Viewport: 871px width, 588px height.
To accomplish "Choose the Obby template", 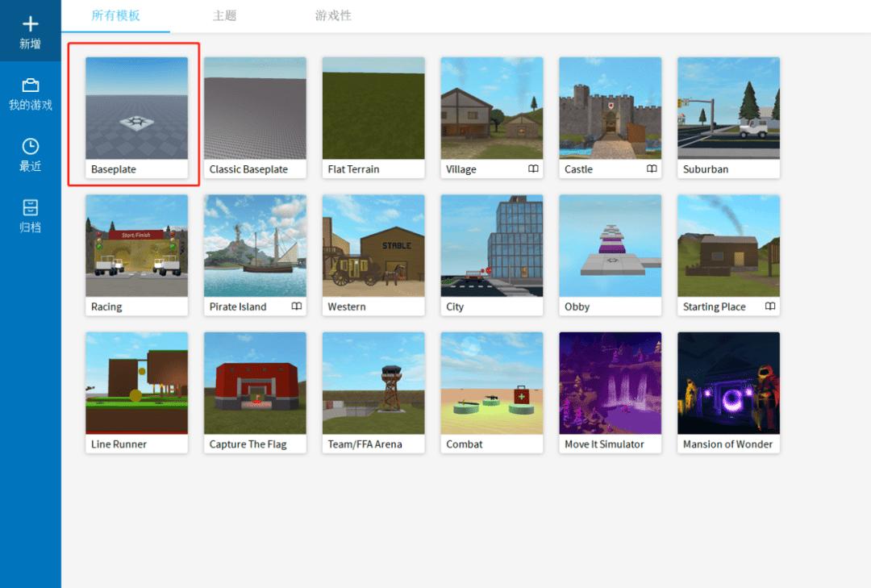I will coord(610,246).
